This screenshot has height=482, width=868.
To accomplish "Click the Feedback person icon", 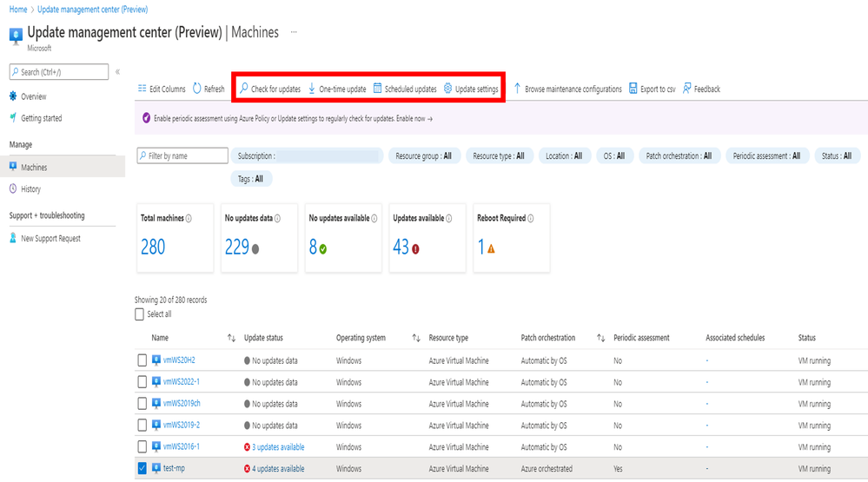I will (687, 89).
